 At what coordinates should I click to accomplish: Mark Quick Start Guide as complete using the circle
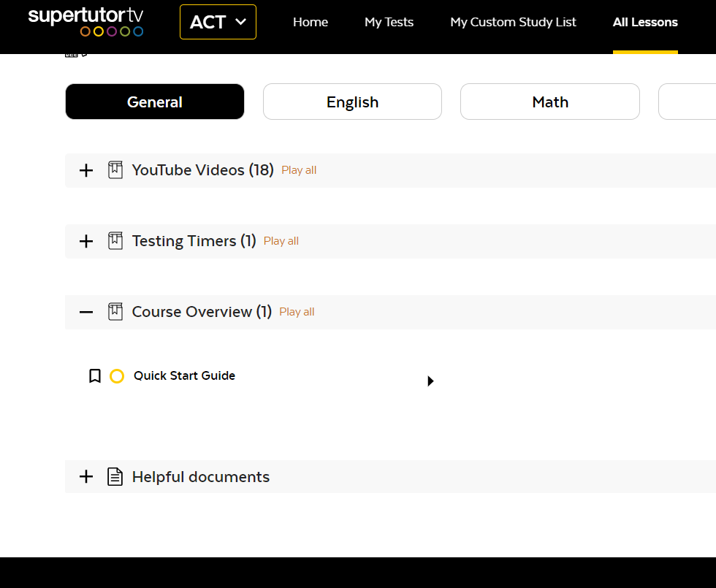tap(117, 376)
